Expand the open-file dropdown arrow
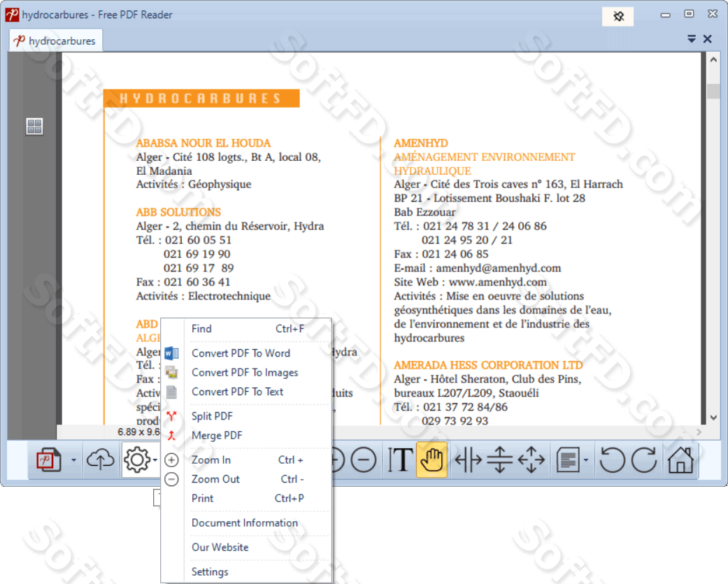This screenshot has height=584, width=728. pos(74,460)
